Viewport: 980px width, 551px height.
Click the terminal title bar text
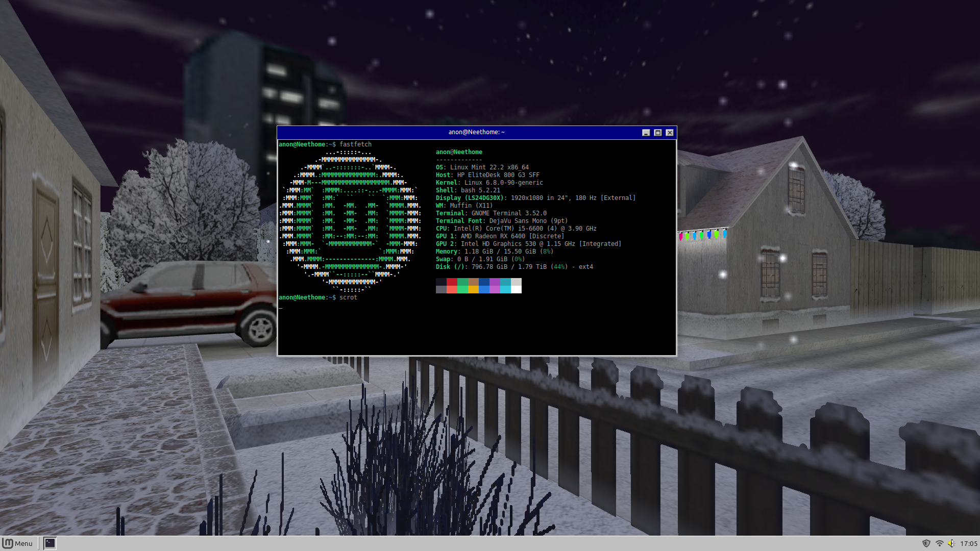[476, 132]
